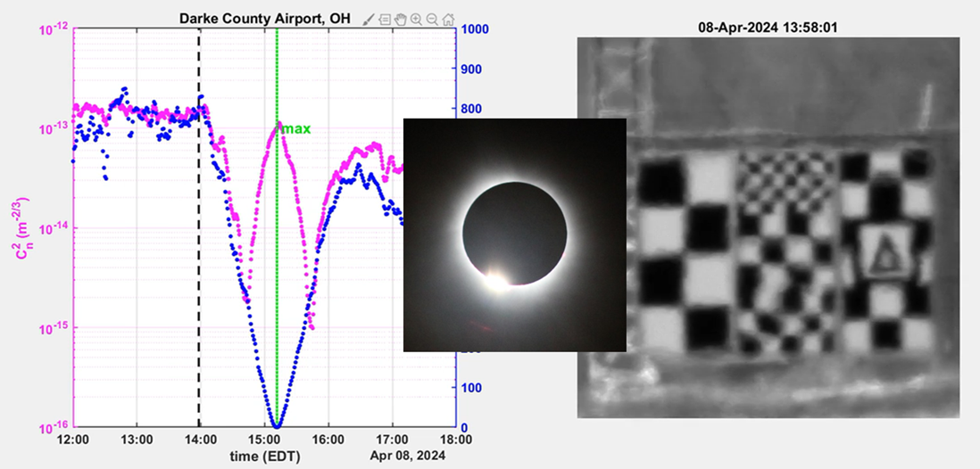Viewport: 980px width, 469px height.
Task: Click the 08-Apr-2024 13:58:01 timestamp title
Action: pyautogui.click(x=768, y=27)
